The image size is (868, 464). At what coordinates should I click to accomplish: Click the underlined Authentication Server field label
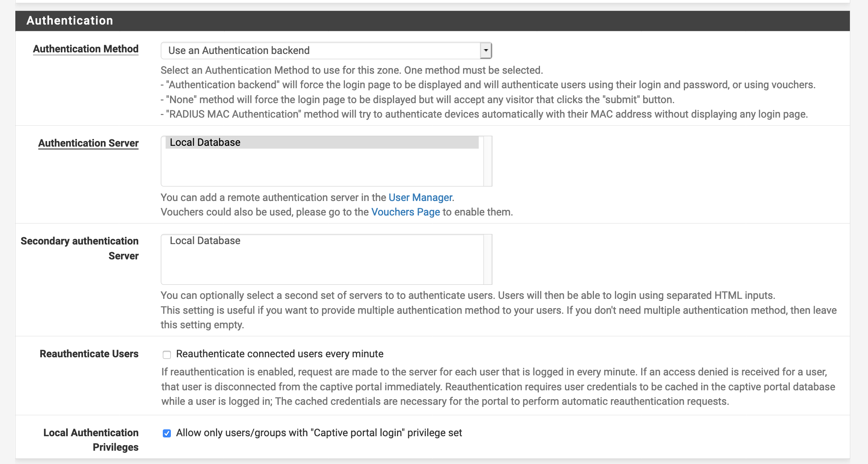[88, 143]
